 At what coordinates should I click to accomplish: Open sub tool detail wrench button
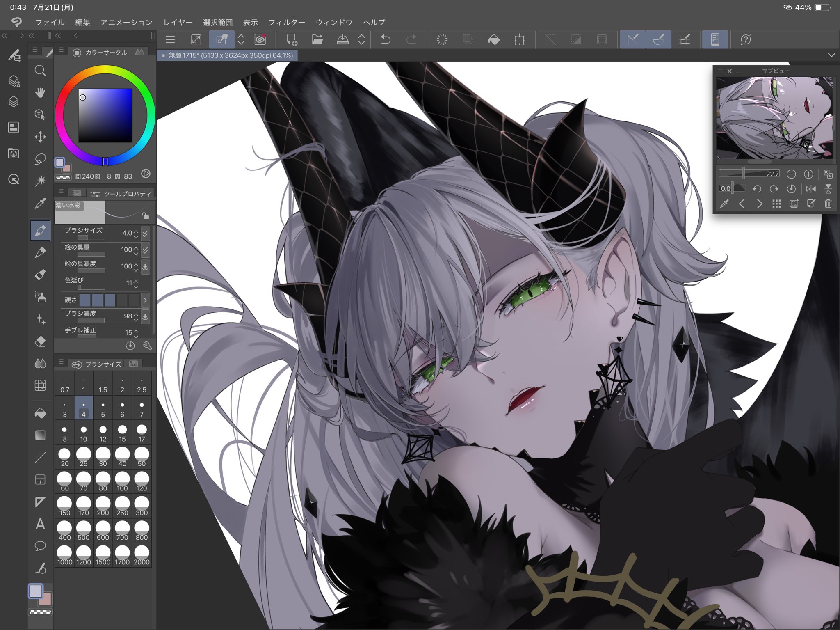147,346
